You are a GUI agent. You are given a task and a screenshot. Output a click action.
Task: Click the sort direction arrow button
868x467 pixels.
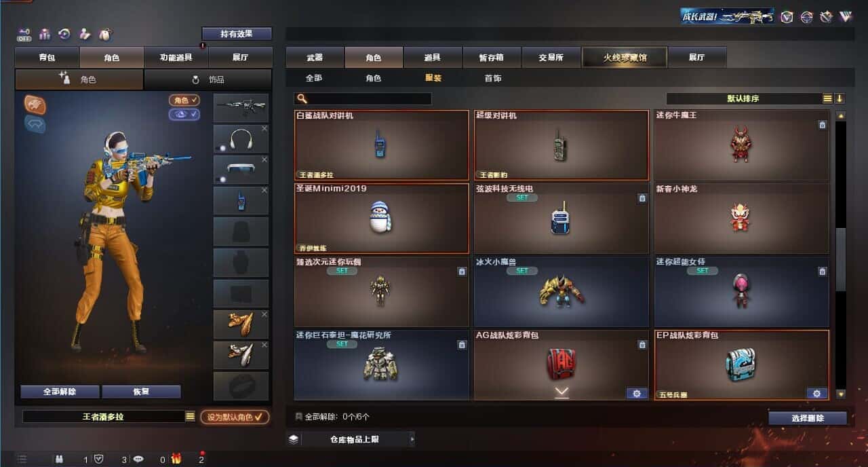coord(840,98)
